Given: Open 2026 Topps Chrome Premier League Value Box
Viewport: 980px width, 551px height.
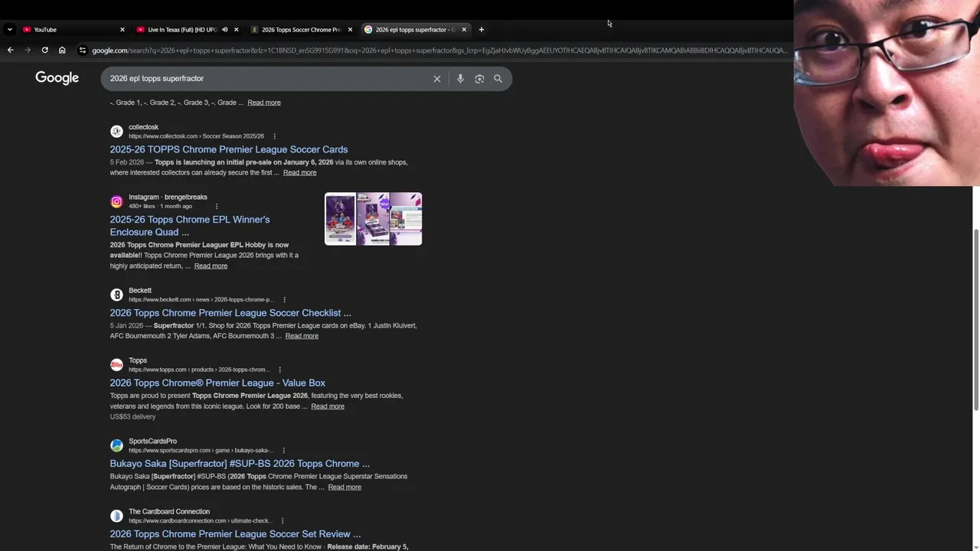Looking at the screenshot, I should pyautogui.click(x=217, y=383).
